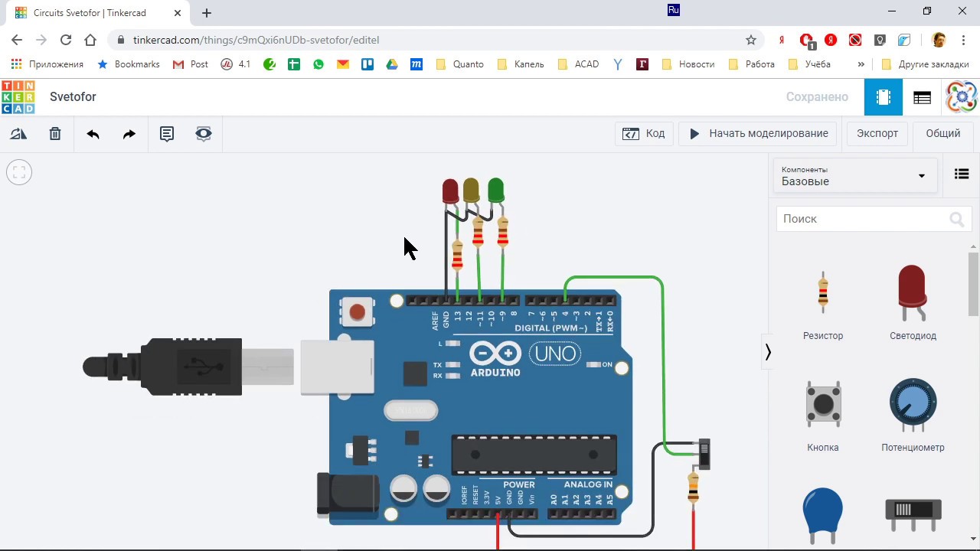
Task: Open the Капель bookmarks folder
Action: [x=521, y=64]
